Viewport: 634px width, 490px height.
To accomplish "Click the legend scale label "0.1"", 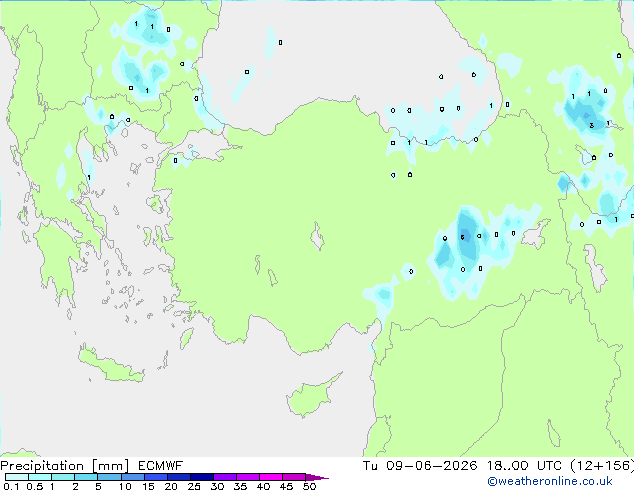I will [11, 486].
